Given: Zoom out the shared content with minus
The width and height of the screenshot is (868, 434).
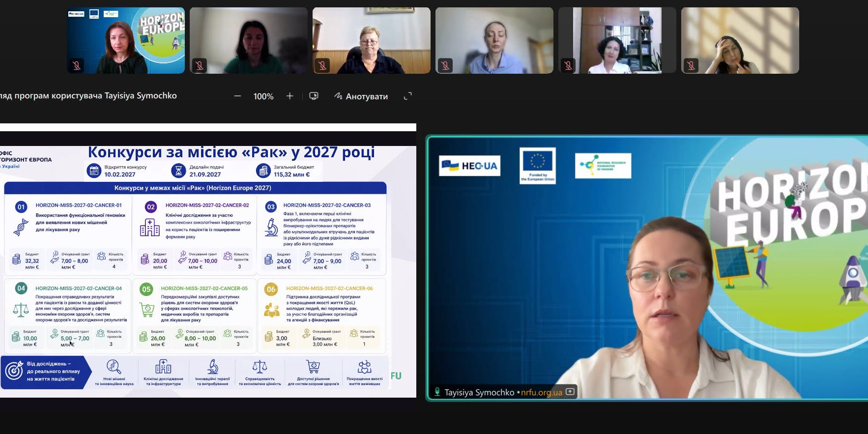Looking at the screenshot, I should tap(238, 96).
